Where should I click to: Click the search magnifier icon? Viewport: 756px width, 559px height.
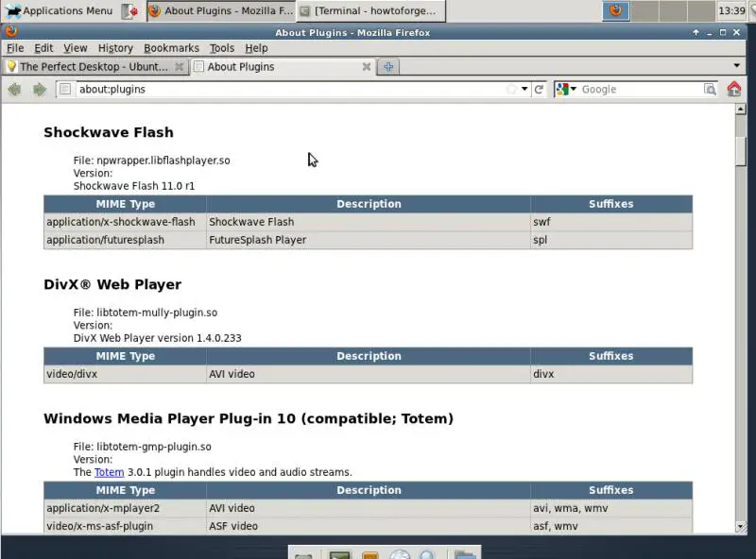coord(710,89)
